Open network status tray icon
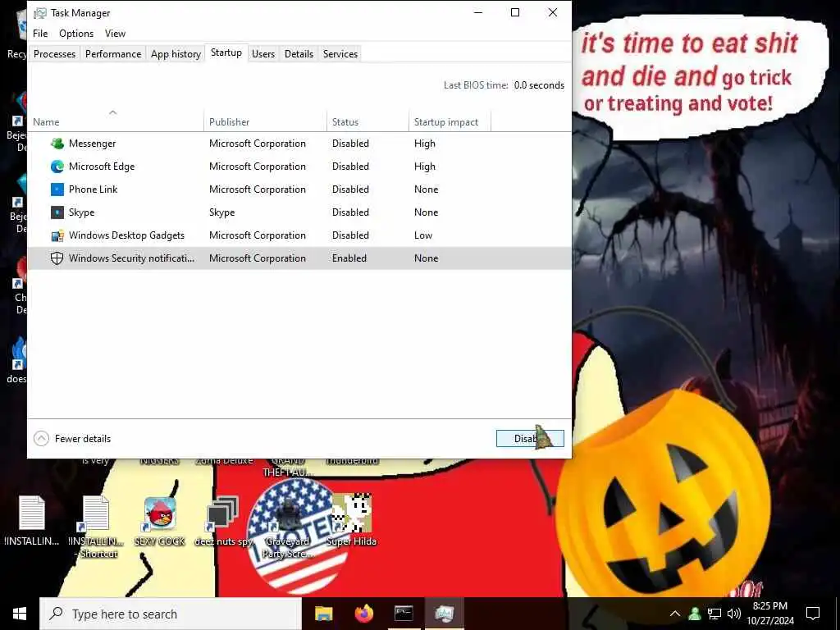This screenshot has width=840, height=630. (x=714, y=614)
